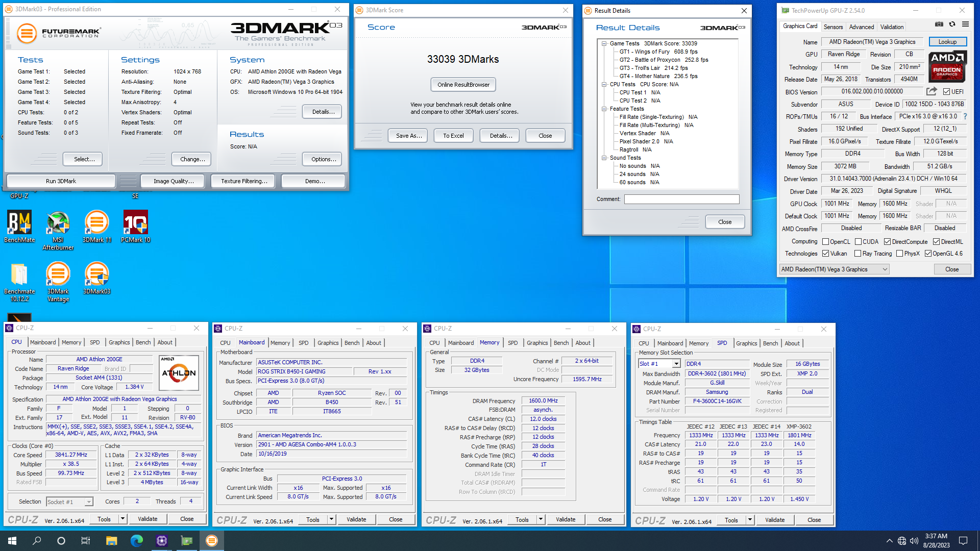Click the taskbar clock showing 3:37 AM

point(936,541)
